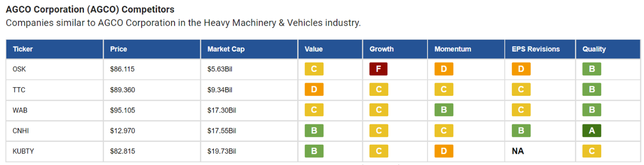
Task: Click TTC's orange D Value grade badge
Action: [314, 90]
